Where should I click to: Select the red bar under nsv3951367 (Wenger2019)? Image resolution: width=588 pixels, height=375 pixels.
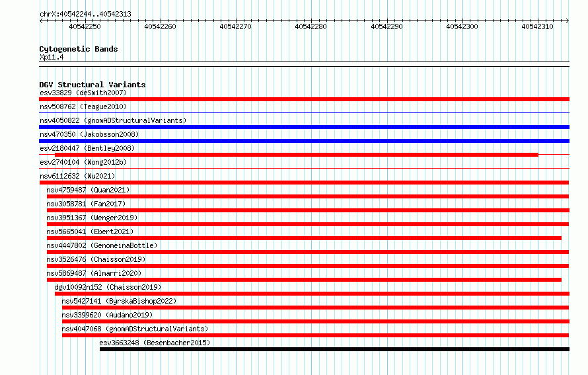pyautogui.click(x=308, y=224)
